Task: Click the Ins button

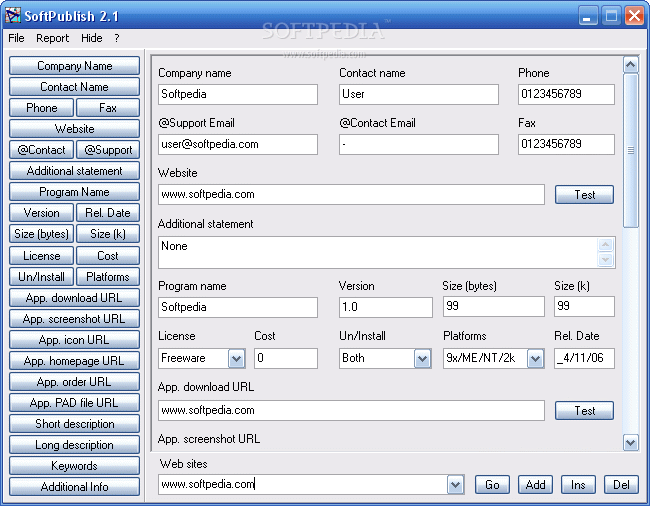Action: [578, 485]
